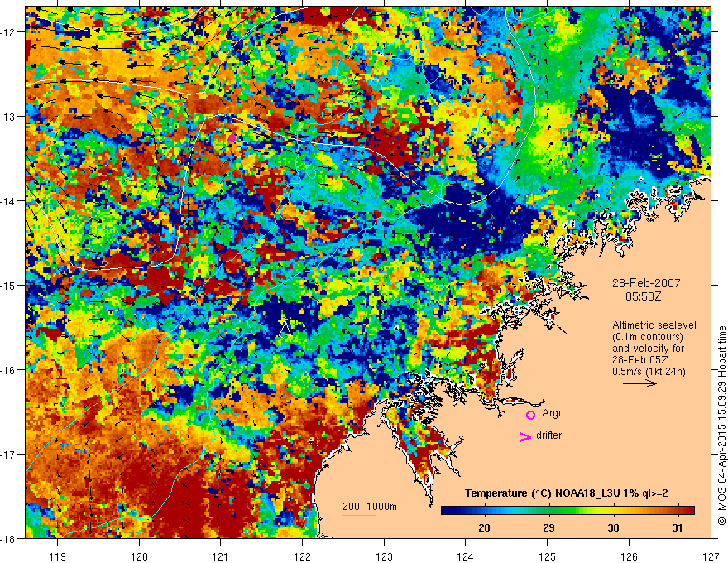
Task: Click the 29 colorbar tick label
Action: pos(548,527)
